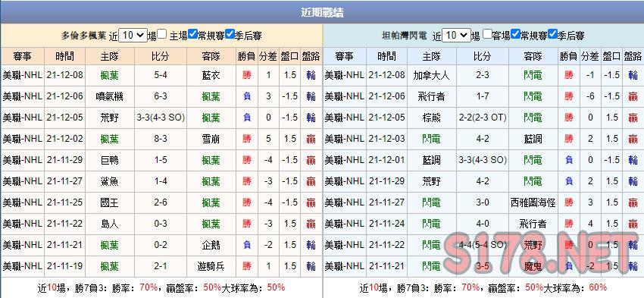Select the opponent 遊騎兵
644x298 pixels.
click(211, 266)
